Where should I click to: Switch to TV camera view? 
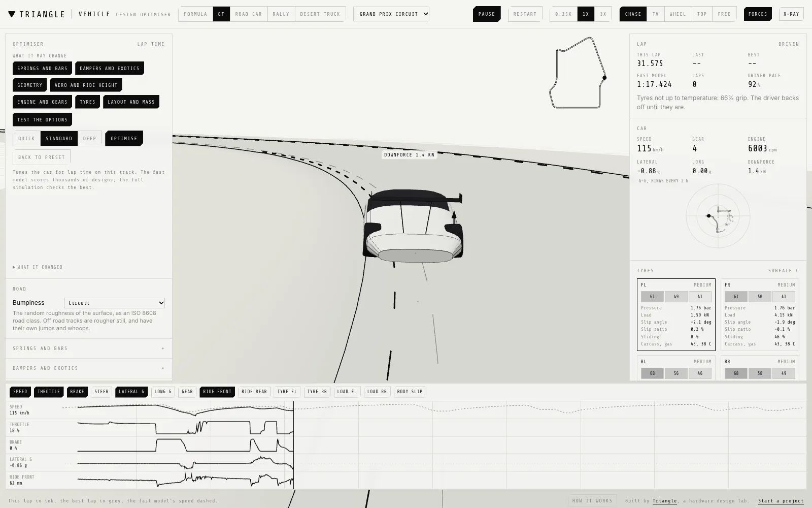pyautogui.click(x=655, y=14)
